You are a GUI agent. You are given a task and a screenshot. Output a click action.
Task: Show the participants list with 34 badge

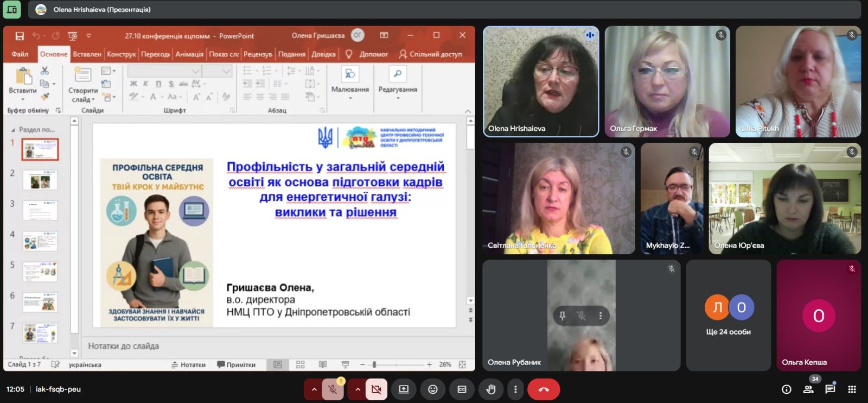pyautogui.click(x=808, y=389)
